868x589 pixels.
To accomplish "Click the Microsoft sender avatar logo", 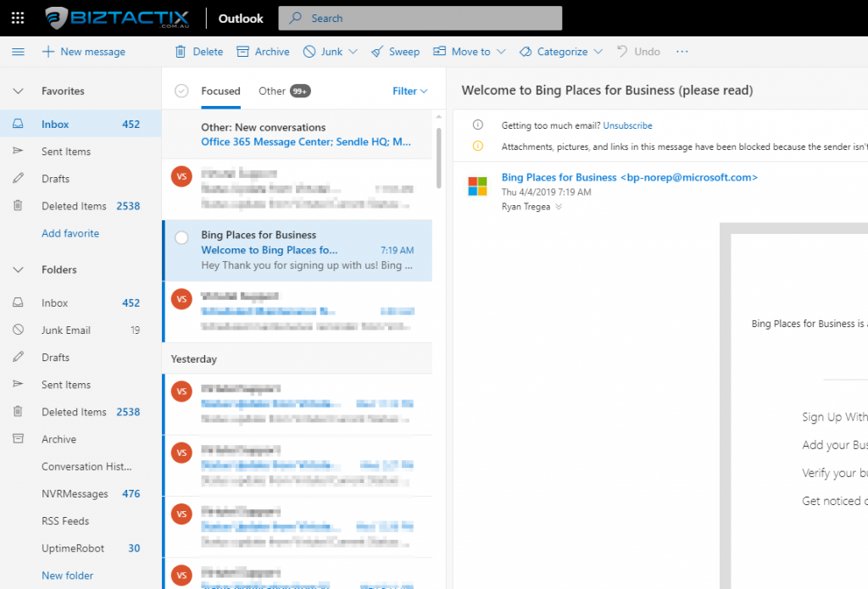I will pyautogui.click(x=477, y=186).
